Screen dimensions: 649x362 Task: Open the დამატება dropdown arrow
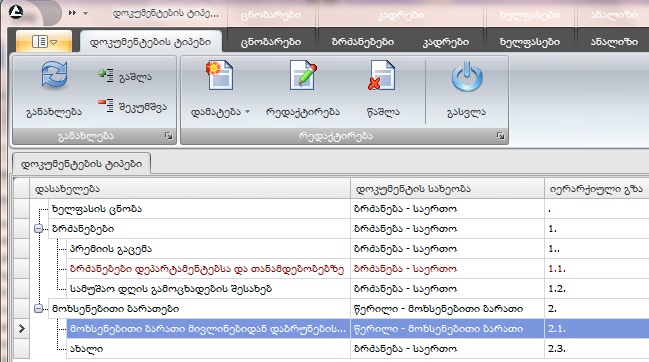point(248,112)
